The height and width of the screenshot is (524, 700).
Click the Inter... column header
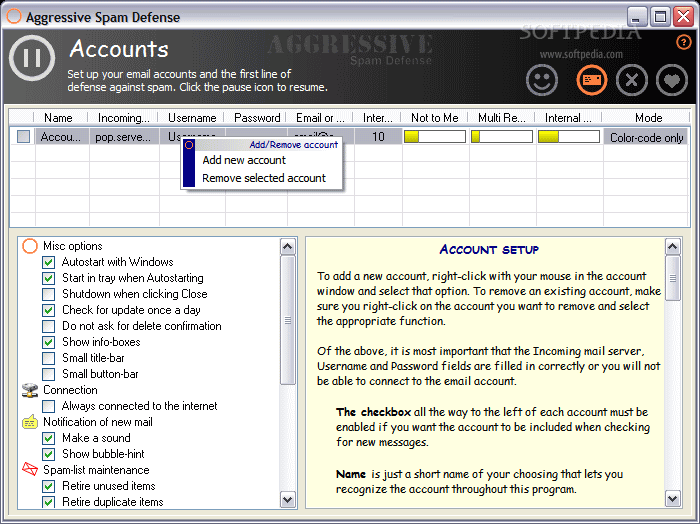pos(378,118)
